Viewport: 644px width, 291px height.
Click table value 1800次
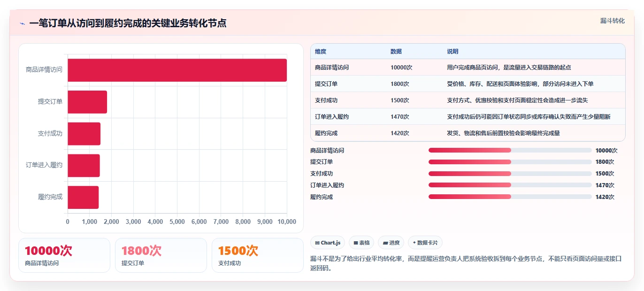point(400,84)
